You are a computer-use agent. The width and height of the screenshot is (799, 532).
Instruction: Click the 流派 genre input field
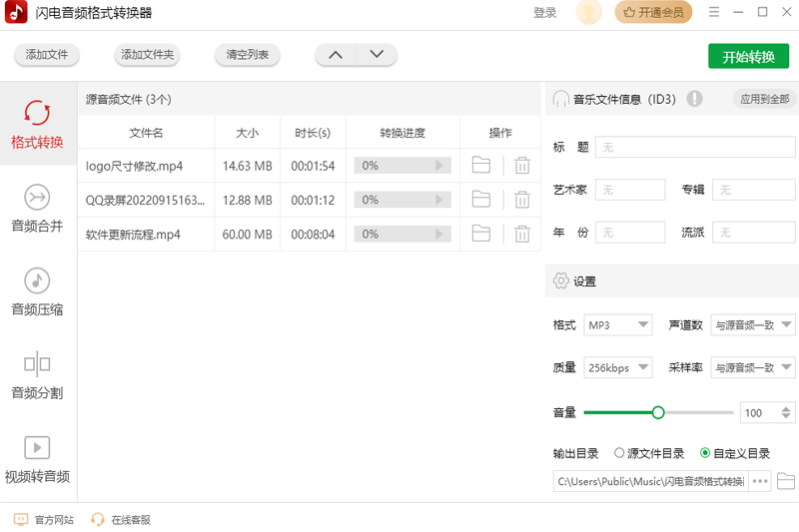point(754,233)
